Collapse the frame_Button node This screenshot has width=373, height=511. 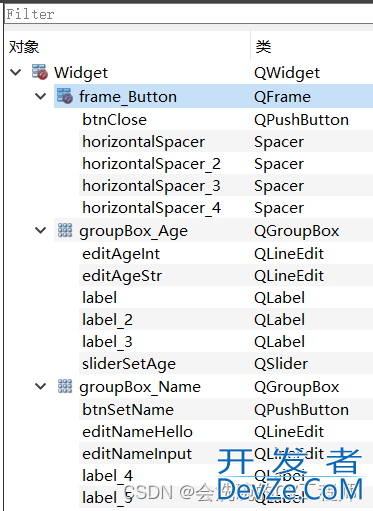coord(41,96)
